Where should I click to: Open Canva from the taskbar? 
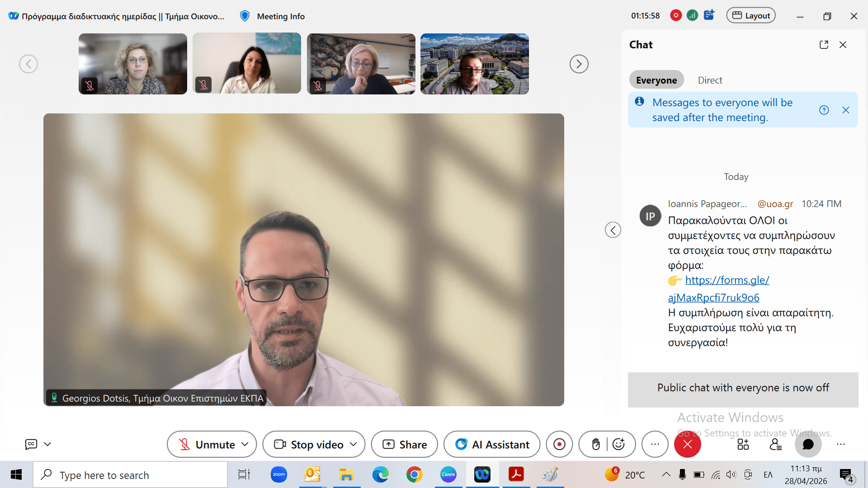[448, 474]
